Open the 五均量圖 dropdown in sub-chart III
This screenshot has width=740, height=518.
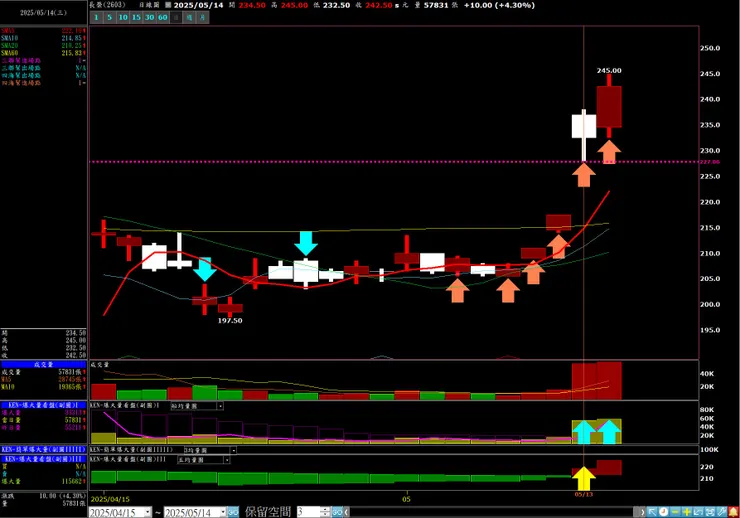227,460
